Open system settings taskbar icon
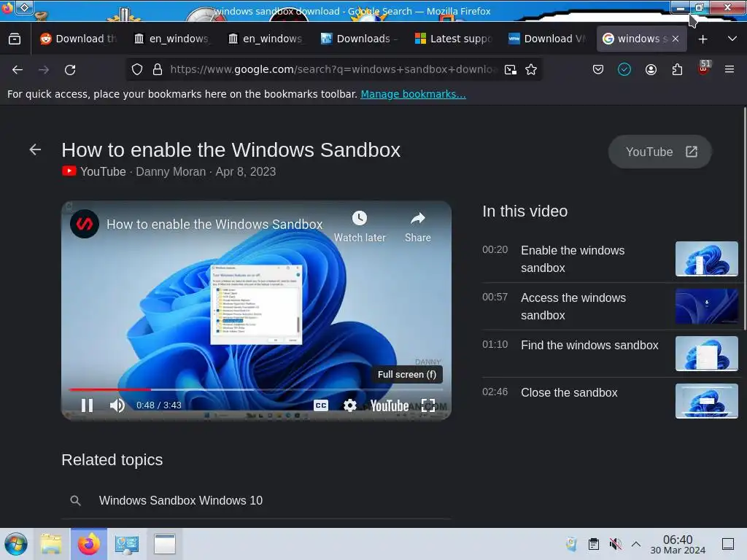Viewport: 747px width, 560px height. (x=127, y=544)
